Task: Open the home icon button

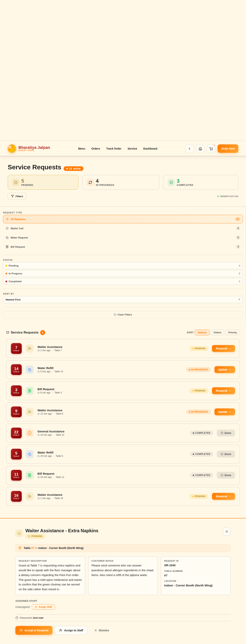Action: [200, 148]
